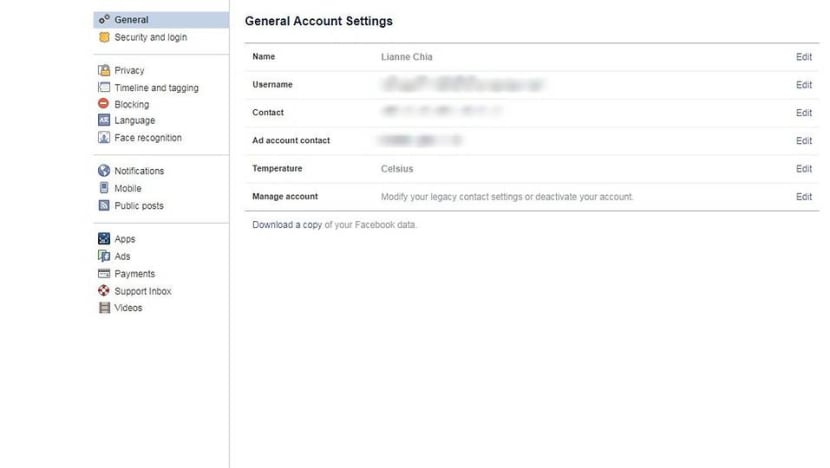The height and width of the screenshot is (468, 830).
Task: Select Payments in the sidebar
Action: (x=134, y=274)
